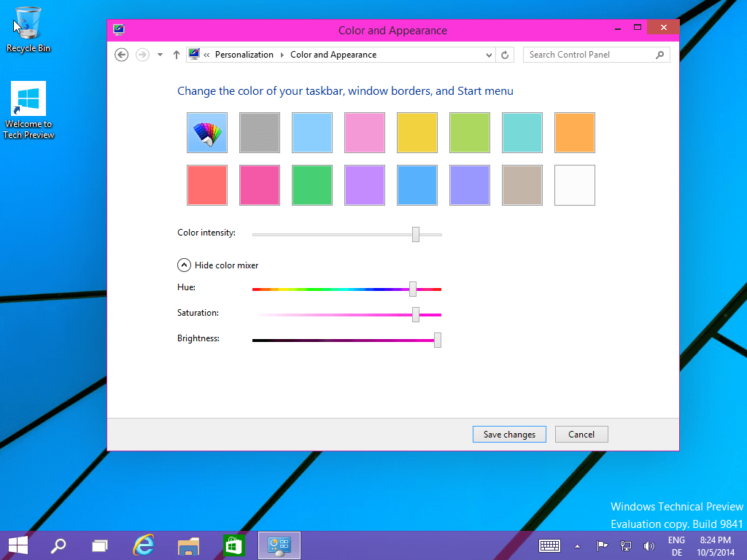Open the taskbar Search magnifier
The image size is (747, 560).
(58, 545)
